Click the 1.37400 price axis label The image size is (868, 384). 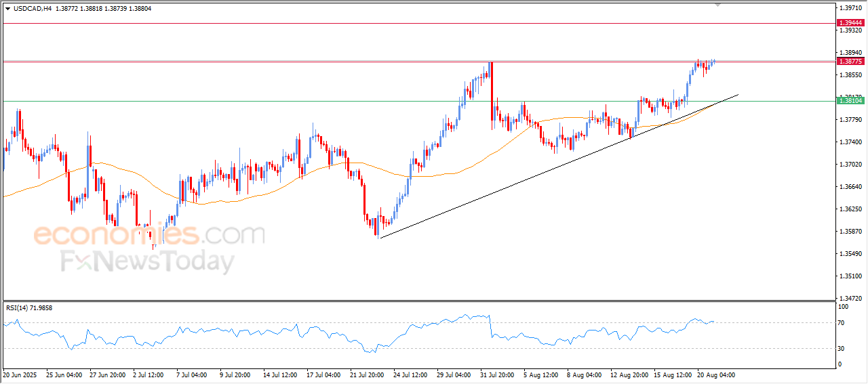point(850,142)
